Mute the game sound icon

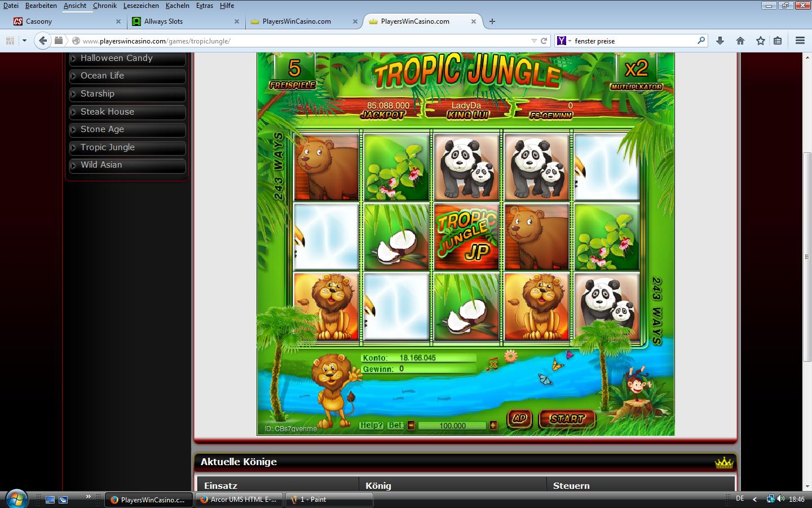point(492,364)
